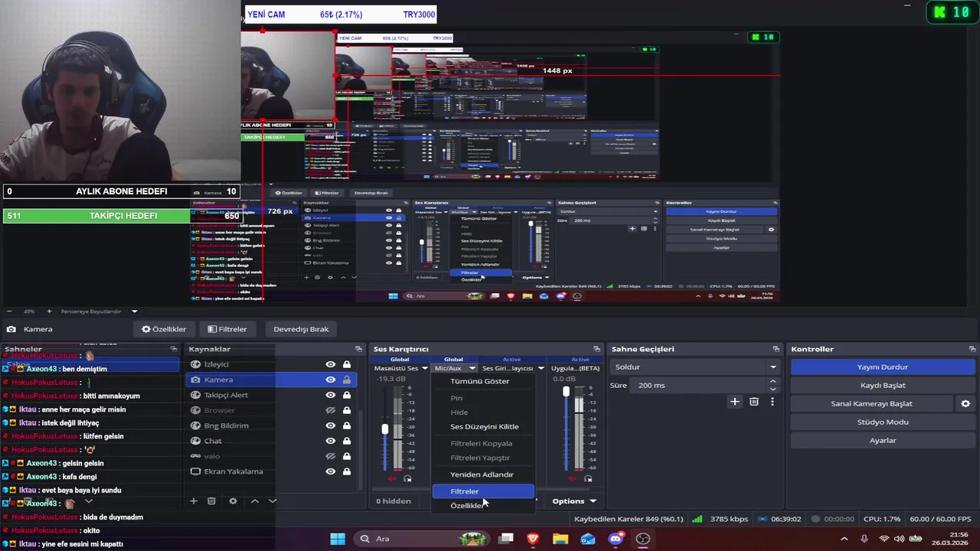980x551 pixels.
Task: Move selected source up
Action: (x=255, y=501)
